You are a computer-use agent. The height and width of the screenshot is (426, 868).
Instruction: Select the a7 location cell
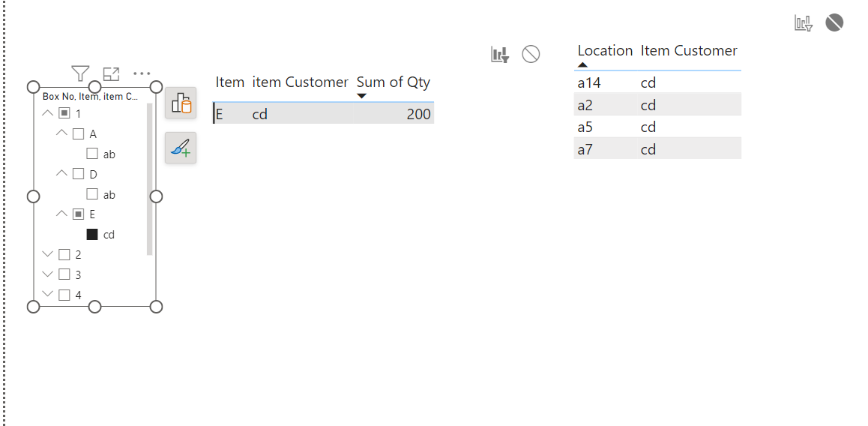(x=585, y=149)
